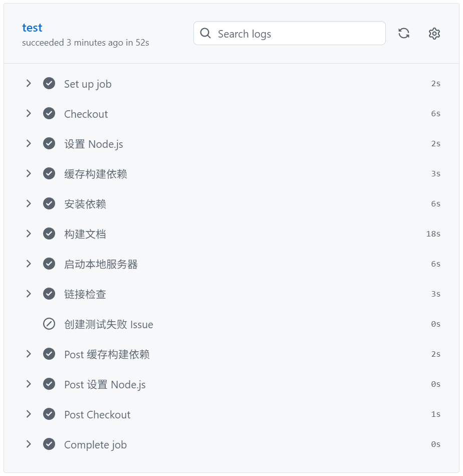
Task: Expand the 启动本地服务器 step
Action: pyautogui.click(x=29, y=264)
